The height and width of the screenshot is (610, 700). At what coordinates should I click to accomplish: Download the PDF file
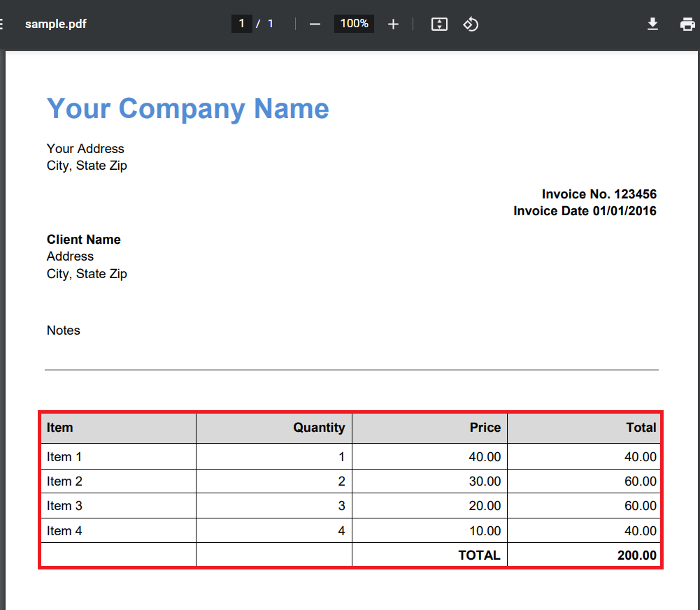(652, 24)
